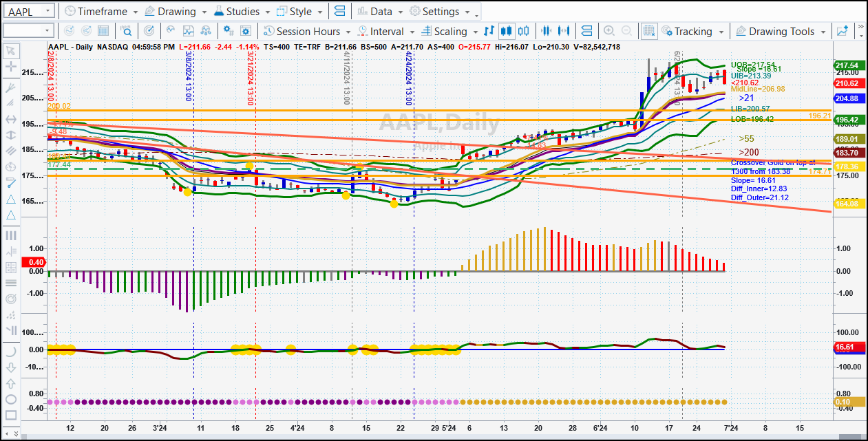Click the gear with hash settings icon
This screenshot has width=868, height=441.
pyautogui.click(x=229, y=31)
